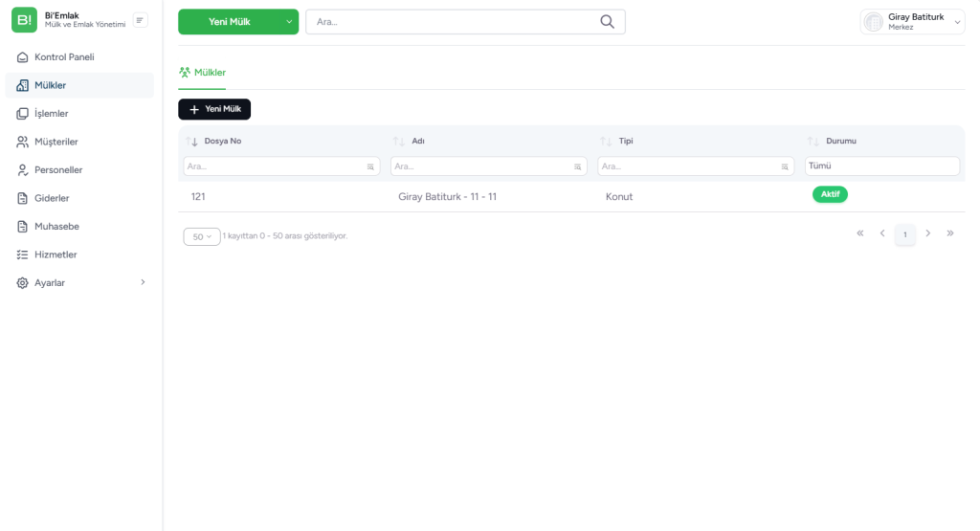This screenshot has height=531, width=980.
Task: Open filter options icon in Adı field
Action: 578,166
